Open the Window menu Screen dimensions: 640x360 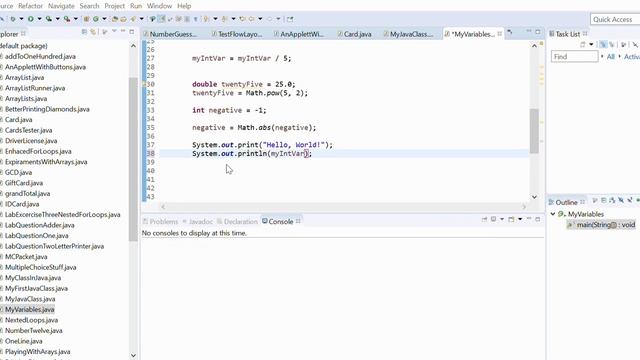tap(159, 6)
